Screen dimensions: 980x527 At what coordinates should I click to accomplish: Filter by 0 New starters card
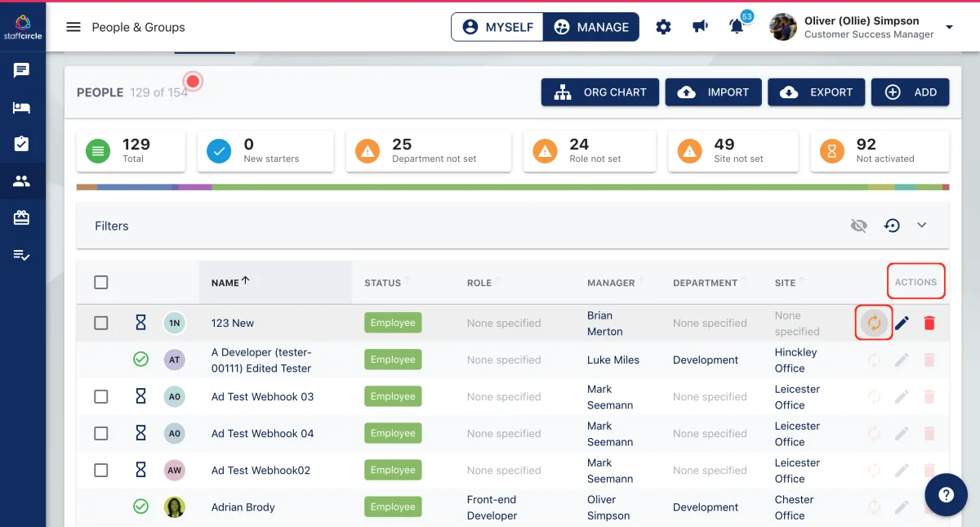point(265,151)
